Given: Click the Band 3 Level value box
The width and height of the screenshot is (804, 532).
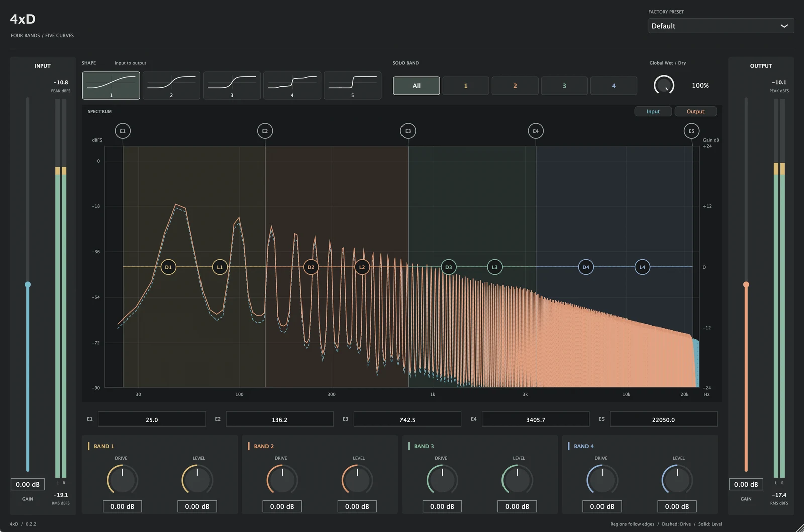Looking at the screenshot, I should (x=517, y=506).
